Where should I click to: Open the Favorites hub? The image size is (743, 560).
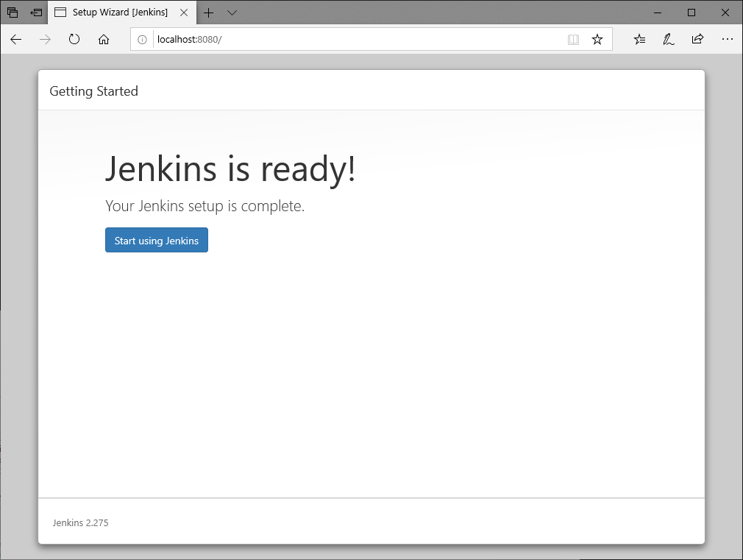(639, 39)
